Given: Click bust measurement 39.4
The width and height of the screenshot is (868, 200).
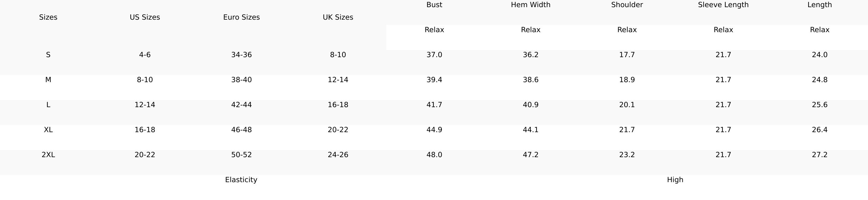Looking at the screenshot, I should (434, 79).
